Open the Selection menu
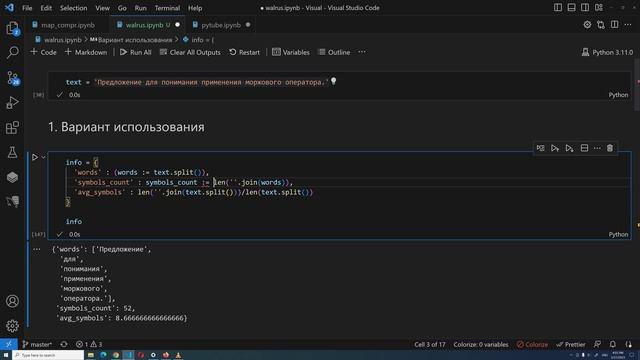 [x=73, y=8]
